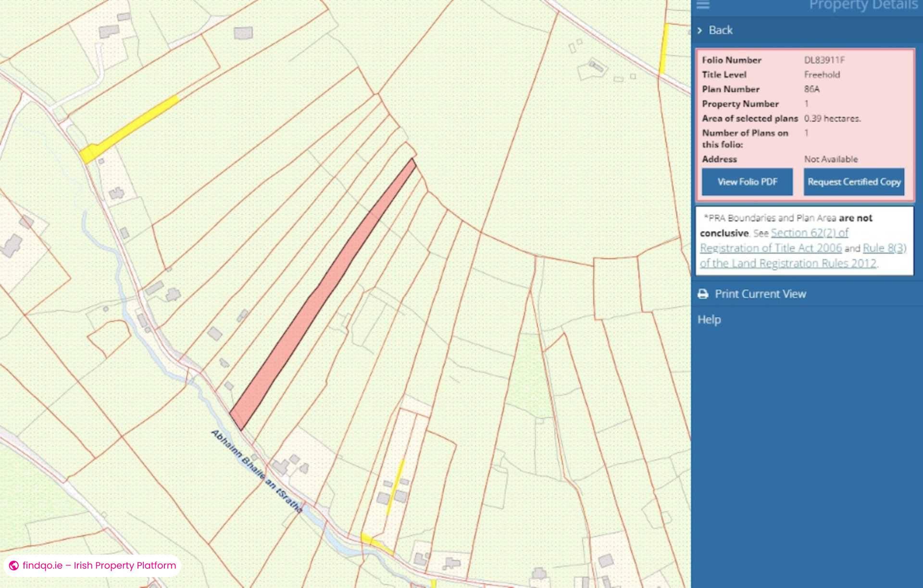Go back using the Back label
Screen dimensions: 923x588
coord(720,30)
